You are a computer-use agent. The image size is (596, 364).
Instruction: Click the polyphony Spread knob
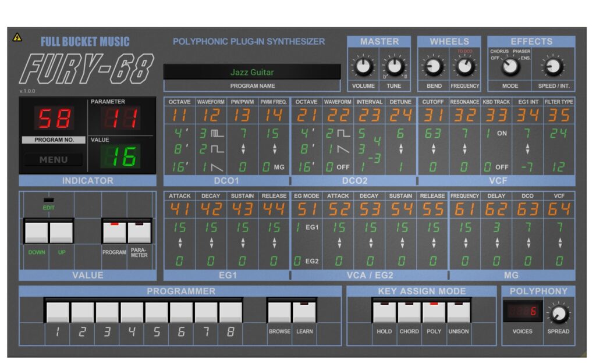[558, 314]
